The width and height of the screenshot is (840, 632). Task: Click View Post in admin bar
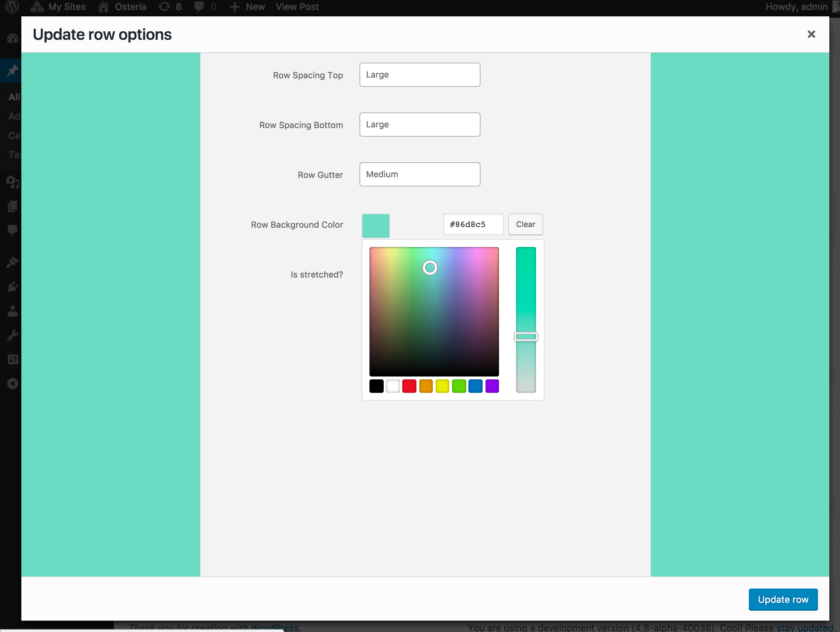(x=297, y=7)
